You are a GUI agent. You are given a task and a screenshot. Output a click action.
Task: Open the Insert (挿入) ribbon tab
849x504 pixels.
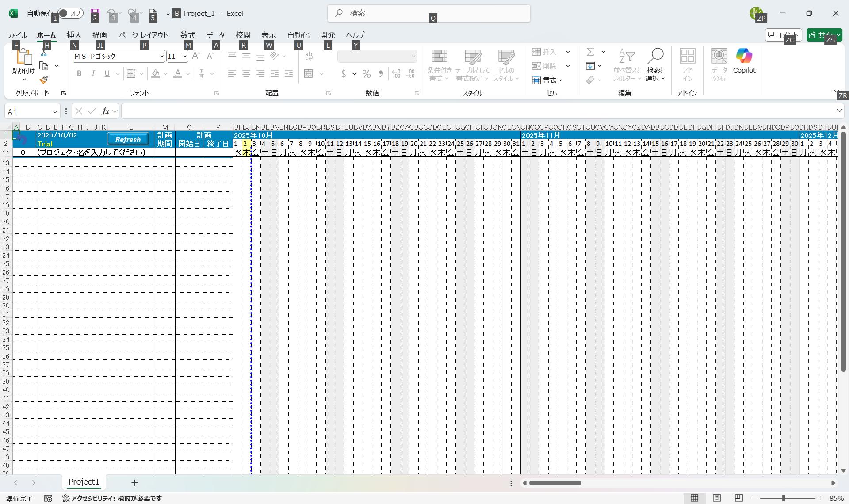pyautogui.click(x=74, y=35)
